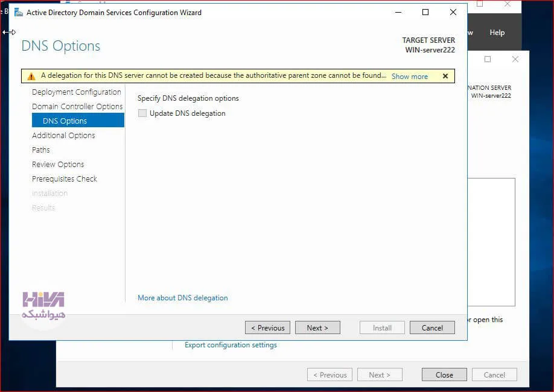Screen dimensions: 554x392
Task: Go to Domain Controller Options step
Action: pyautogui.click(x=77, y=107)
